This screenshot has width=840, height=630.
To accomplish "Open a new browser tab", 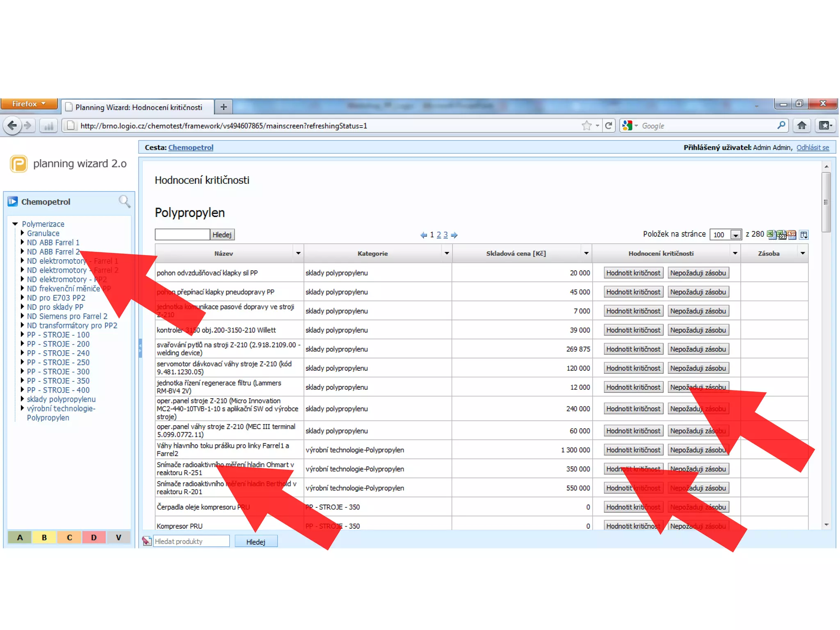I will click(224, 107).
